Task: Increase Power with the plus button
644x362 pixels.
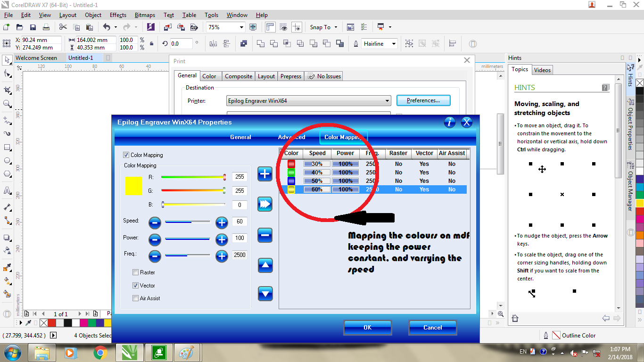Action: (x=222, y=239)
